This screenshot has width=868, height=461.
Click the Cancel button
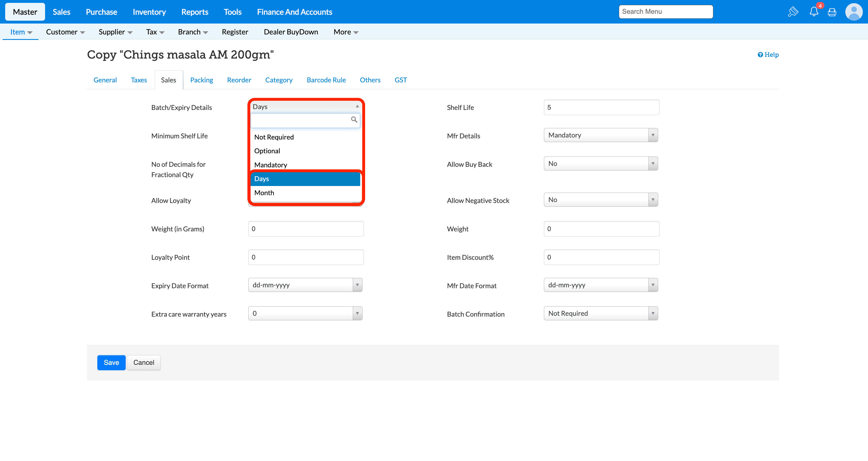click(144, 363)
